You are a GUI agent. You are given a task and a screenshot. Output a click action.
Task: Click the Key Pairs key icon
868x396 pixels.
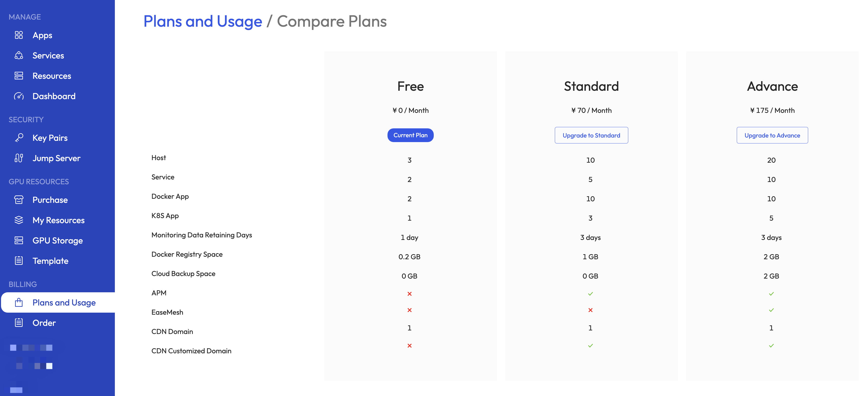19,138
